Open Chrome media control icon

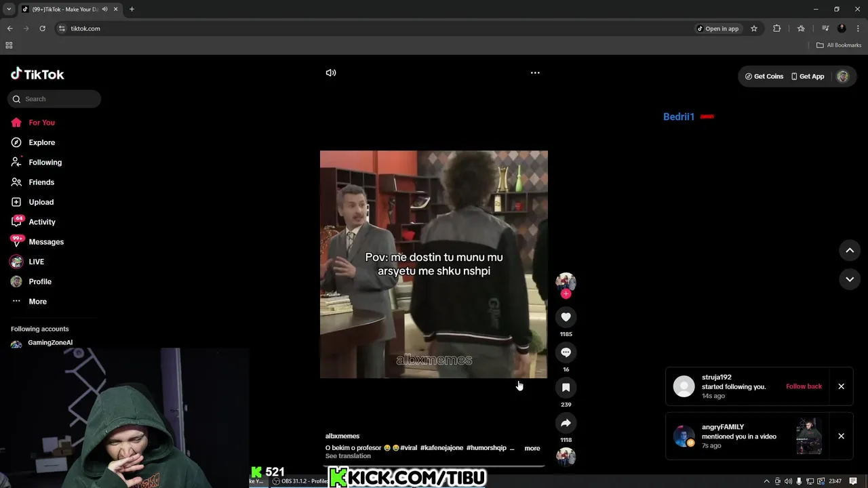click(825, 28)
